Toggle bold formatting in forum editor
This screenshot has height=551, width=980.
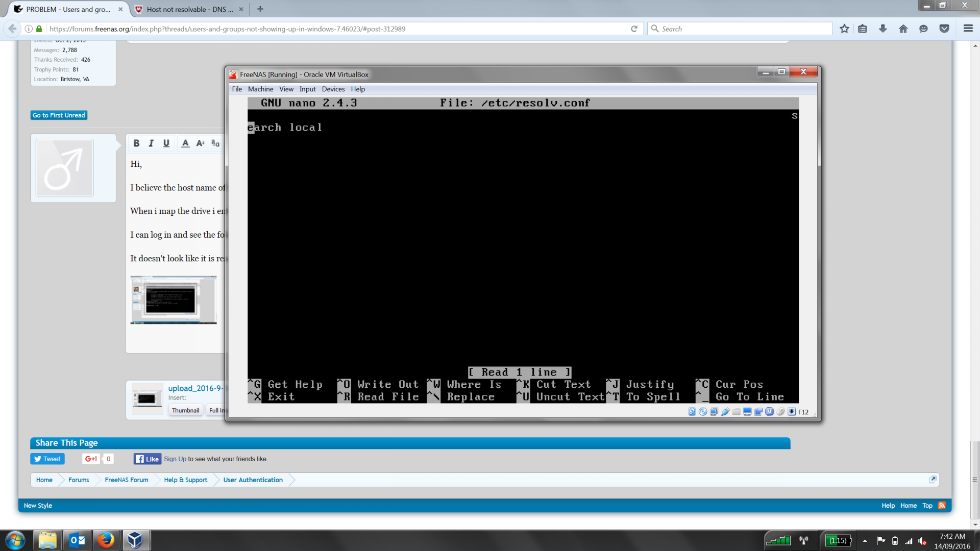(x=136, y=143)
